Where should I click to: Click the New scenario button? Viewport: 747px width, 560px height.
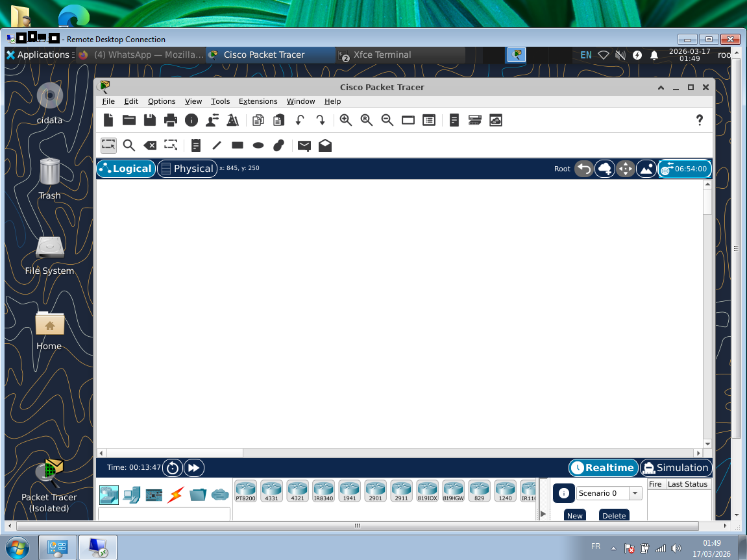(574, 515)
